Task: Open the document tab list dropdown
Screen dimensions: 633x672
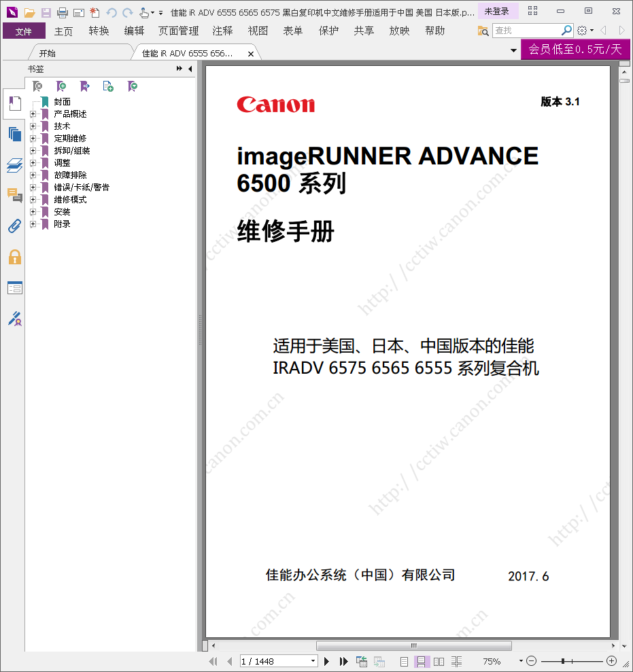Action: click(513, 50)
